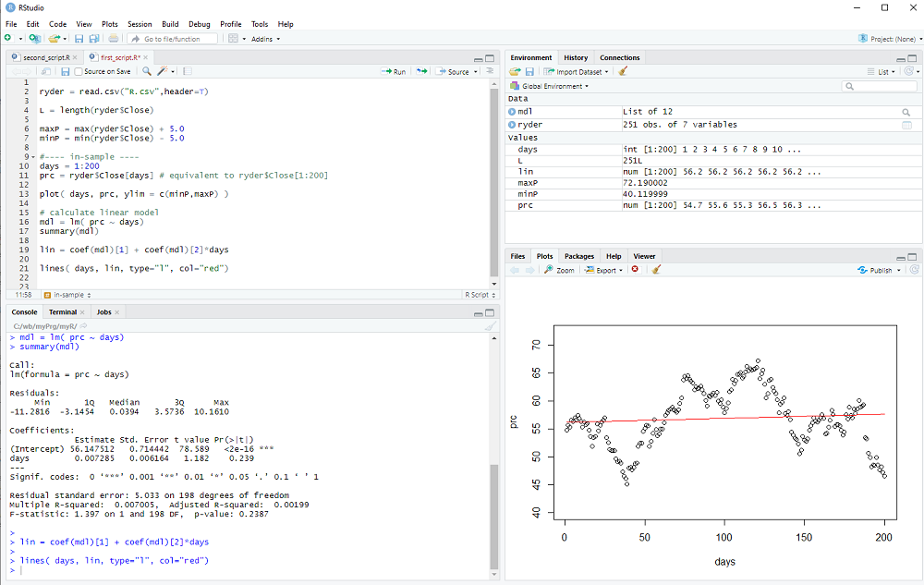Click the Previous plot arrow icon
Viewport: 924px width, 585px height.
pyautogui.click(x=515, y=270)
